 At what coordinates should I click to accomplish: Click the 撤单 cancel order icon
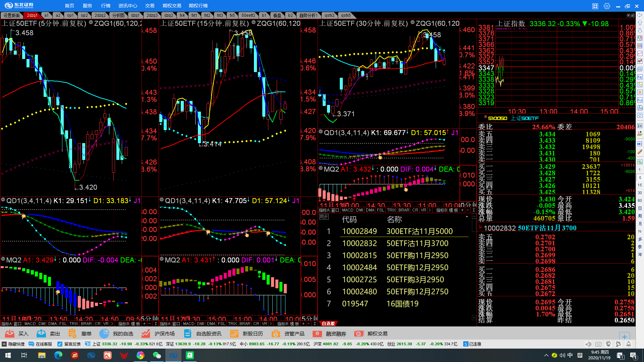72,334
